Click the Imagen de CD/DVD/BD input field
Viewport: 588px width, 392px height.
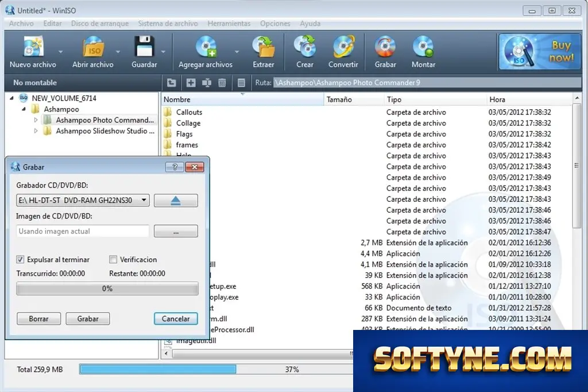pyautogui.click(x=83, y=231)
